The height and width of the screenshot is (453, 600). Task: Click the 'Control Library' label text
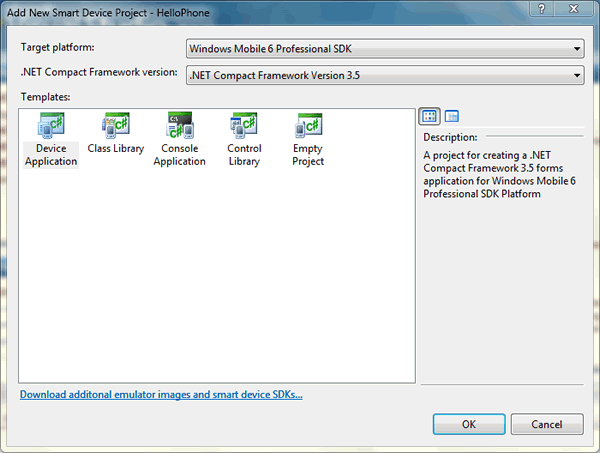[x=244, y=155]
